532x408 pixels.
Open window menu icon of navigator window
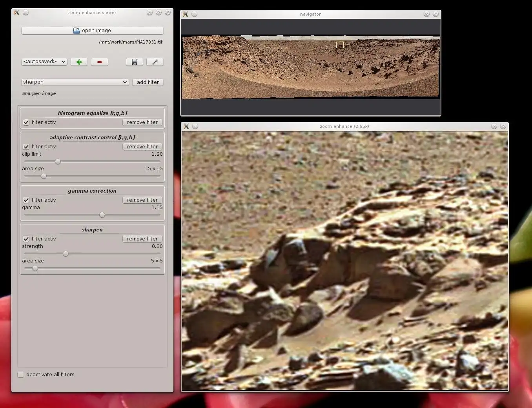(x=186, y=14)
